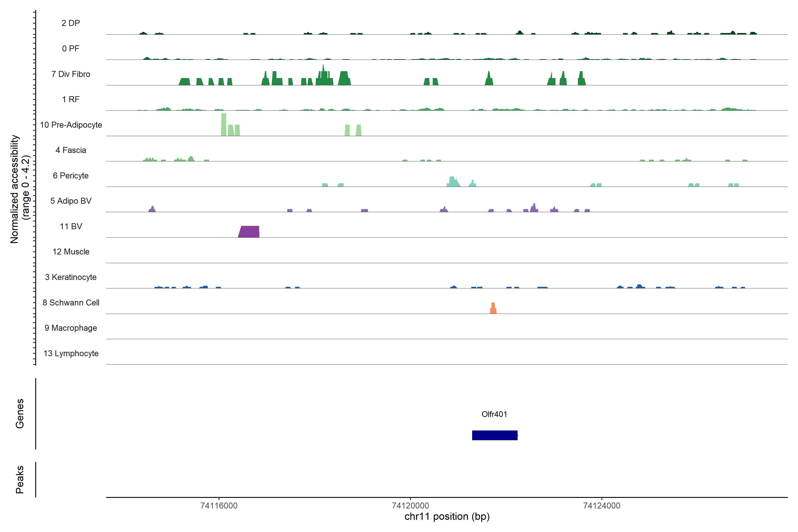The height and width of the screenshot is (532, 798).
Task: Select the 5 Adipo BV label
Action: [70, 201]
